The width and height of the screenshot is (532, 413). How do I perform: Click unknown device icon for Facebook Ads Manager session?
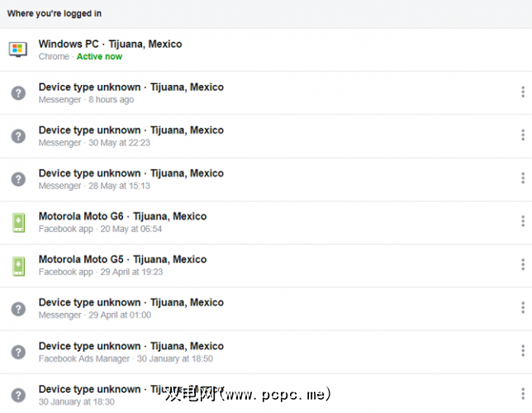tap(17, 352)
